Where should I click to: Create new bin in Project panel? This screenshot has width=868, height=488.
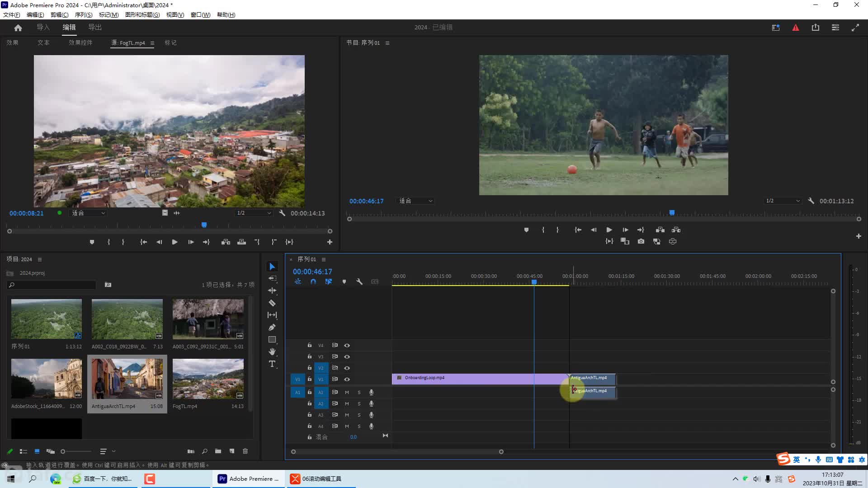(218, 451)
